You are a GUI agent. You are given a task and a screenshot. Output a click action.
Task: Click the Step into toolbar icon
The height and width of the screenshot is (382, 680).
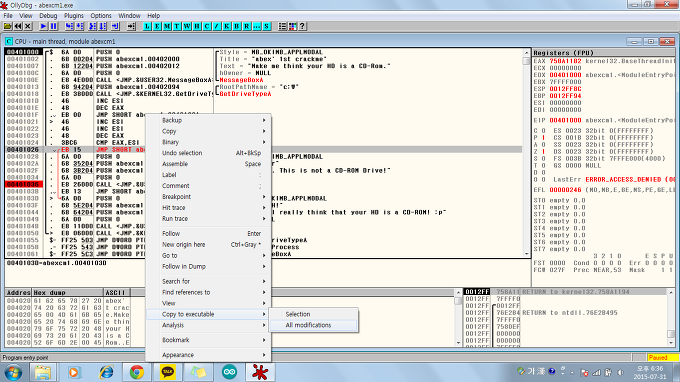69,26
